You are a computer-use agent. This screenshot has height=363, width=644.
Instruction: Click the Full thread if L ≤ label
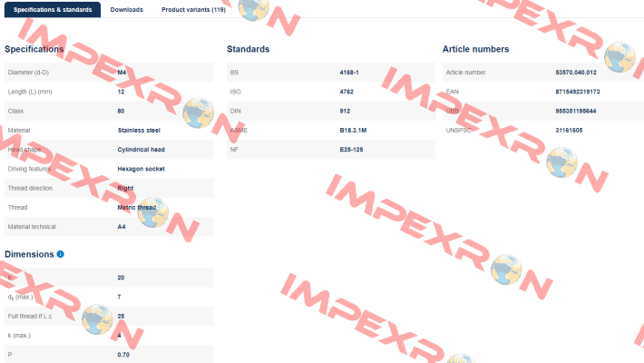coord(30,316)
